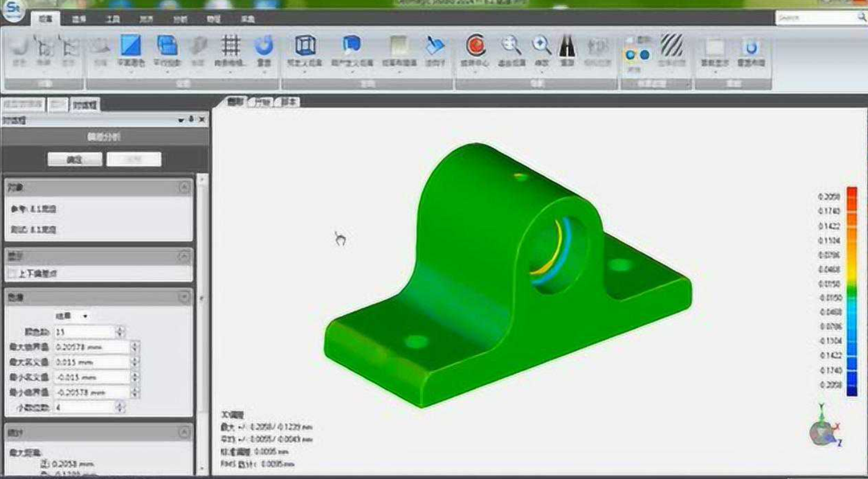Click the field showing -0.20578 mm
Viewport: 868px width, 479px height.
coord(92,392)
